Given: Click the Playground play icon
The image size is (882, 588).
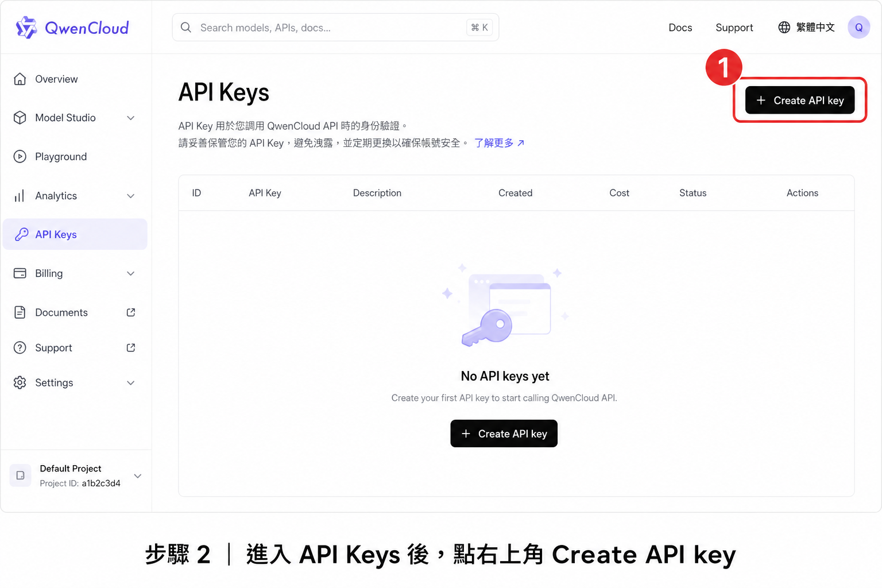Looking at the screenshot, I should (20, 157).
